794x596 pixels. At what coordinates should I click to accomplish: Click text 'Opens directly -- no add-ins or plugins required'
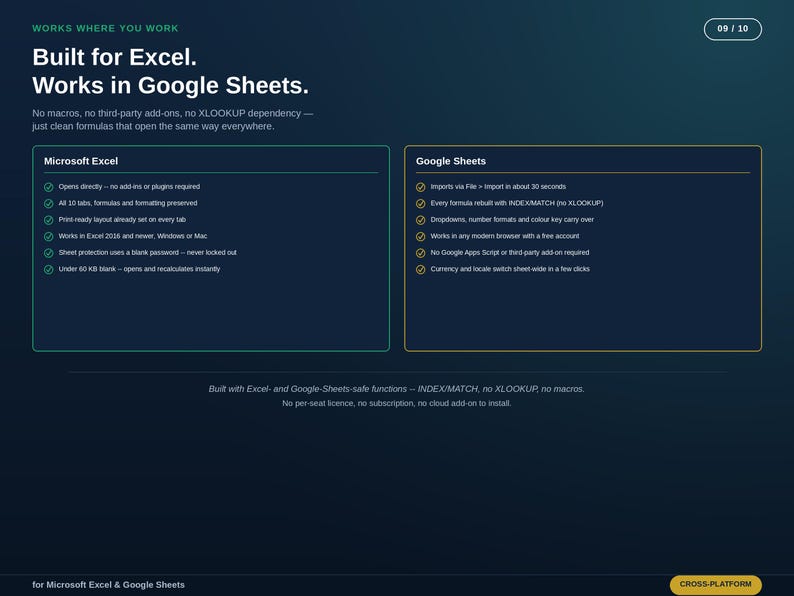pos(129,186)
